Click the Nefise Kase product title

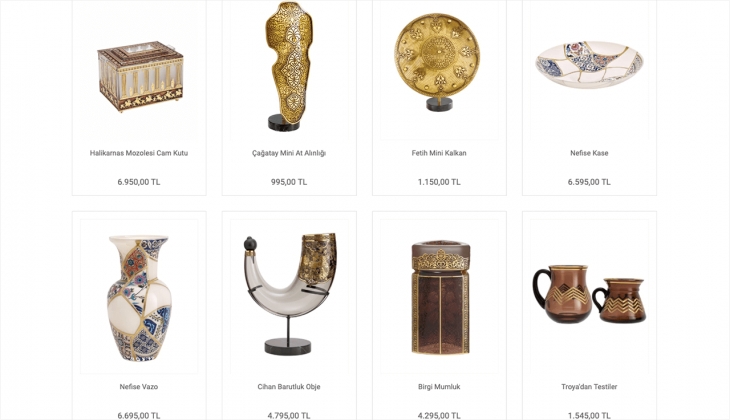pyautogui.click(x=589, y=153)
